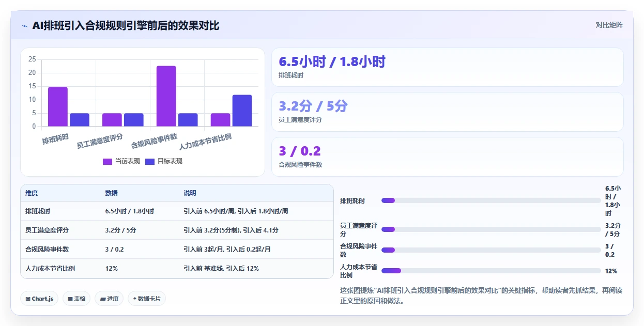644x326 pixels.
Task: Click the 人力成本节省比例 progress bar
Action: tap(491, 271)
